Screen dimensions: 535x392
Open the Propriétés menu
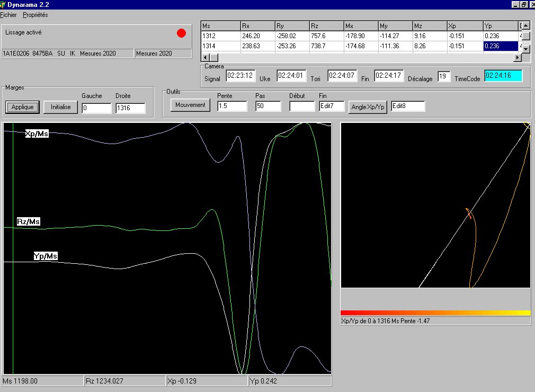pos(35,15)
